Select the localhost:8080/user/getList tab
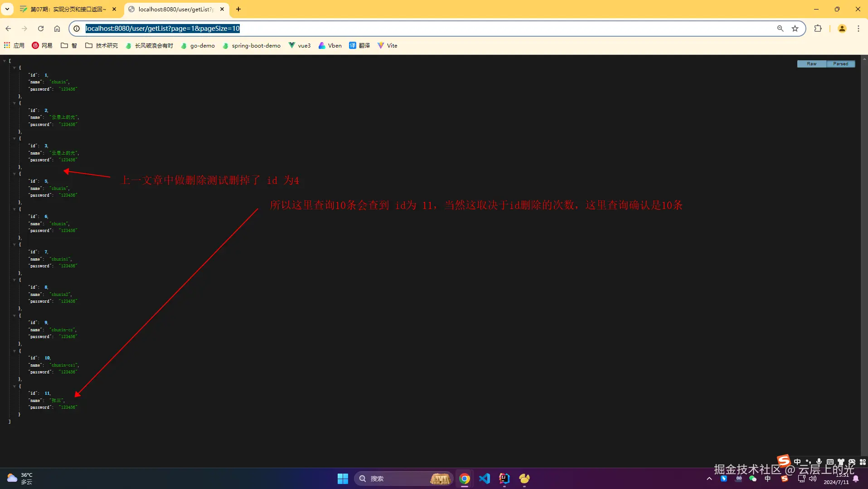The width and height of the screenshot is (868, 489). tap(176, 9)
